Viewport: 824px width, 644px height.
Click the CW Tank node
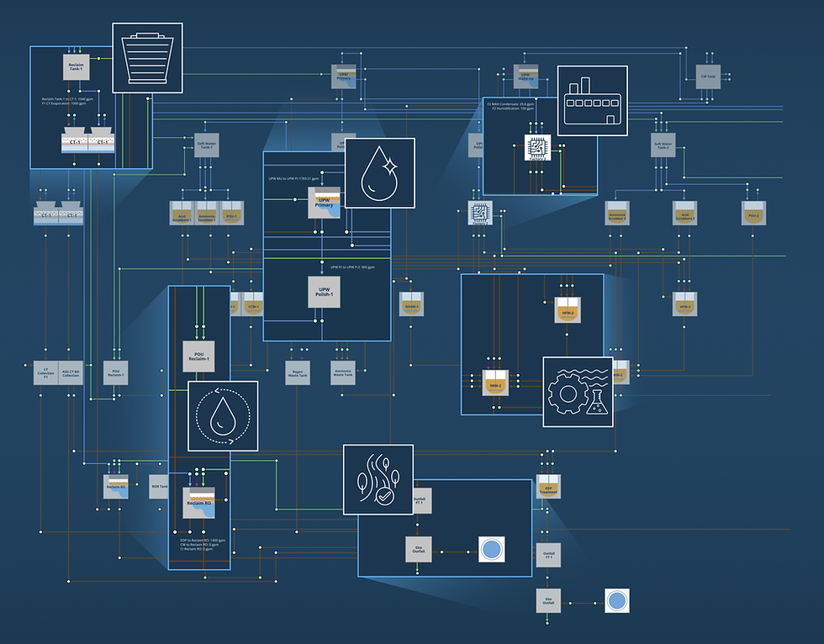coord(709,77)
